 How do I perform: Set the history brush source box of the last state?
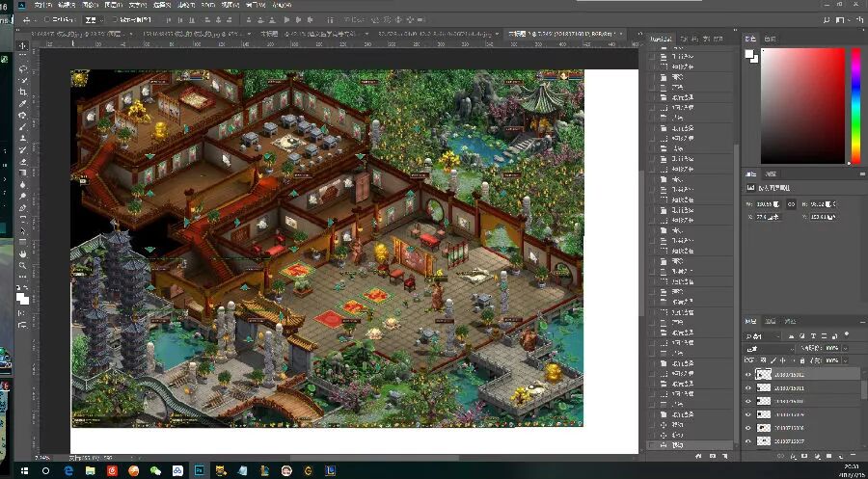tap(652, 444)
